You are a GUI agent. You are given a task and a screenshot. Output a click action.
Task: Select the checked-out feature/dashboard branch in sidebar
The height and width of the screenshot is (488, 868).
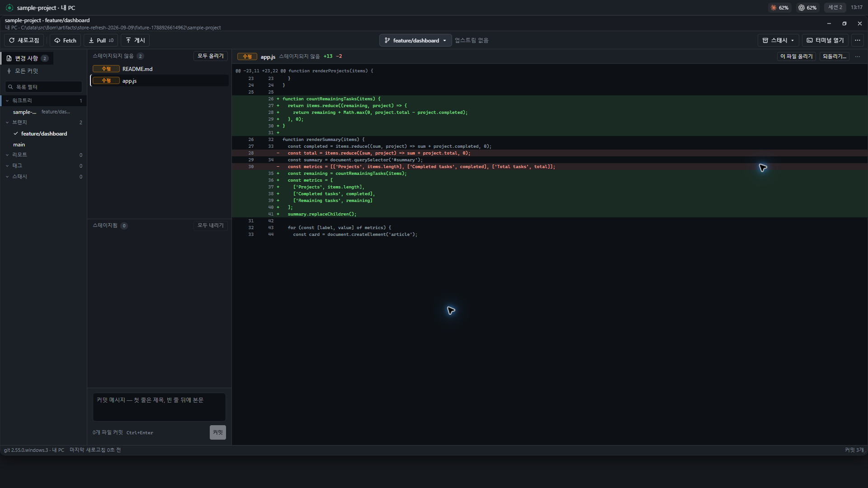pos(43,134)
